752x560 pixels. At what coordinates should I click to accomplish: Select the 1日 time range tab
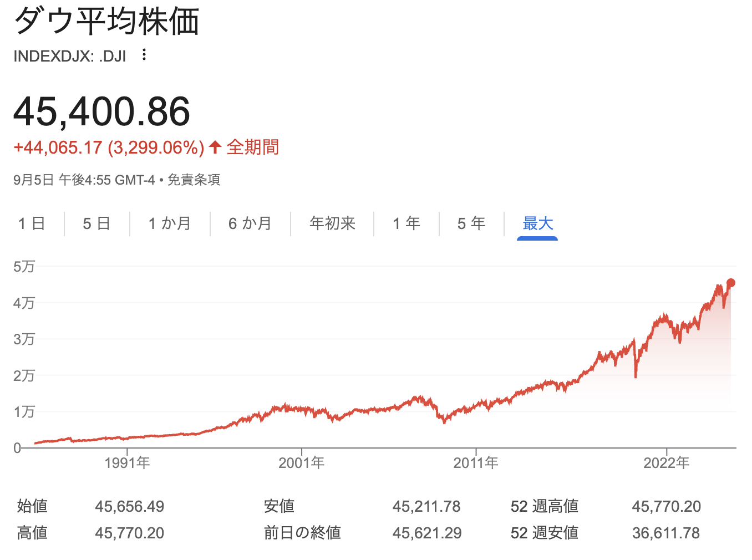point(32,223)
